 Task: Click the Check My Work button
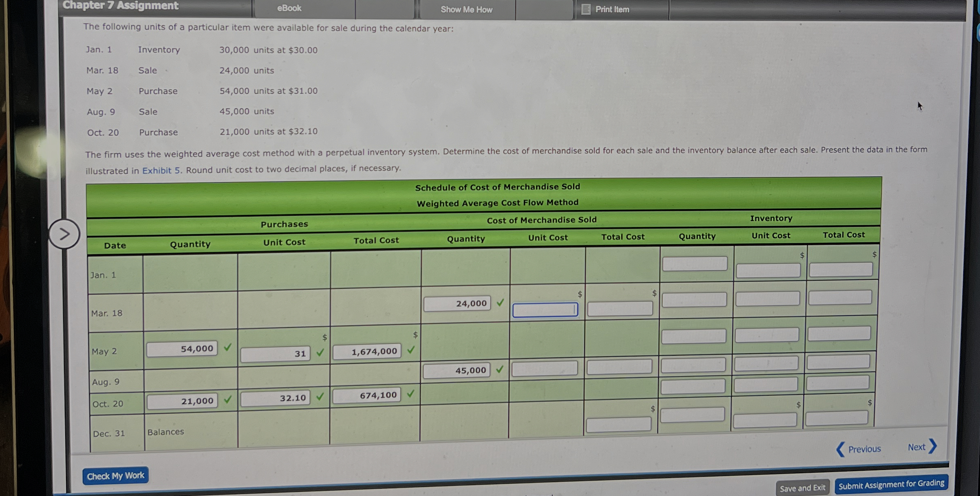(x=115, y=476)
